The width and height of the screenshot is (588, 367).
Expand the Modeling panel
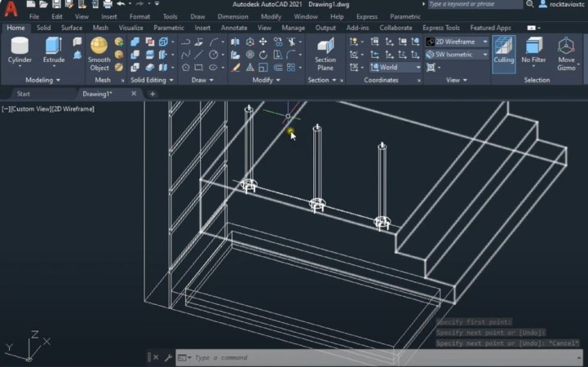(42, 80)
